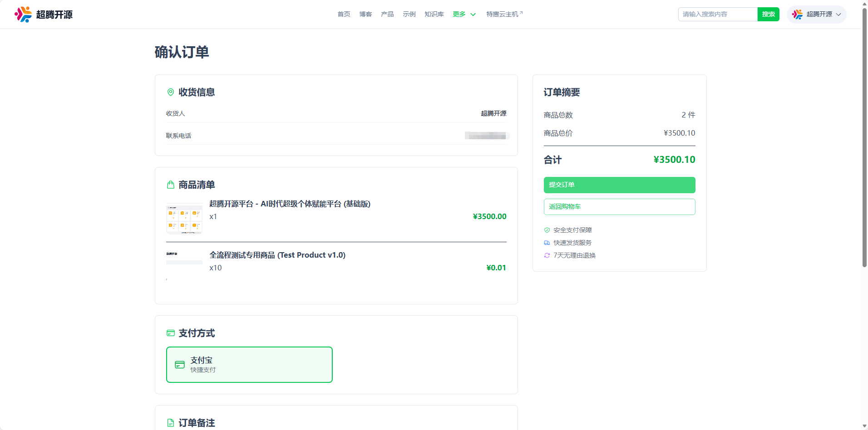Select 支付宝 快捷支付 payment method
This screenshot has height=430, width=868.
click(249, 365)
